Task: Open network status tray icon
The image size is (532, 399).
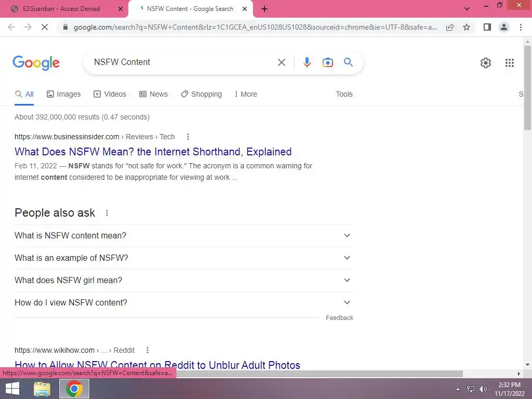Action: (471, 389)
